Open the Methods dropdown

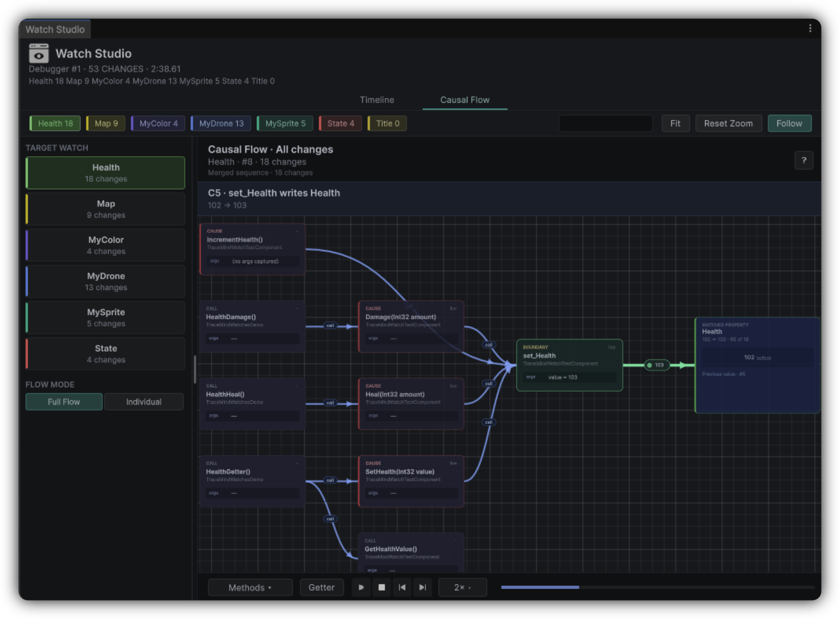250,587
